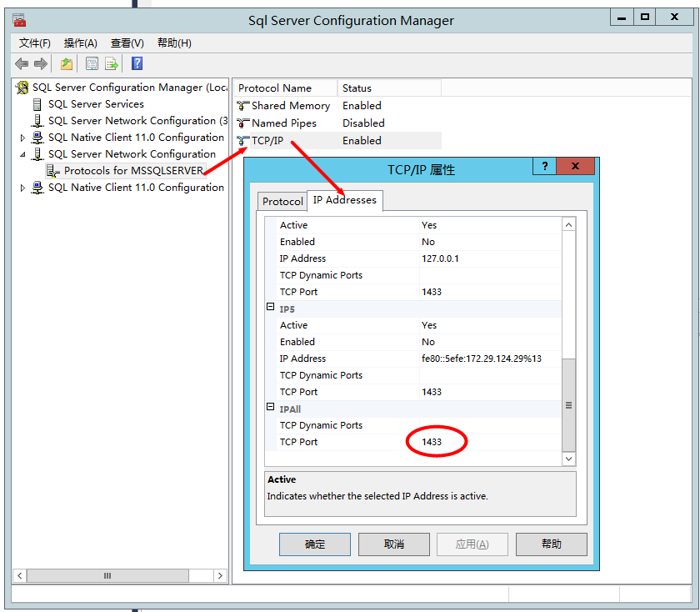Click the blue Help question mark icon
The height and width of the screenshot is (612, 700).
[137, 64]
